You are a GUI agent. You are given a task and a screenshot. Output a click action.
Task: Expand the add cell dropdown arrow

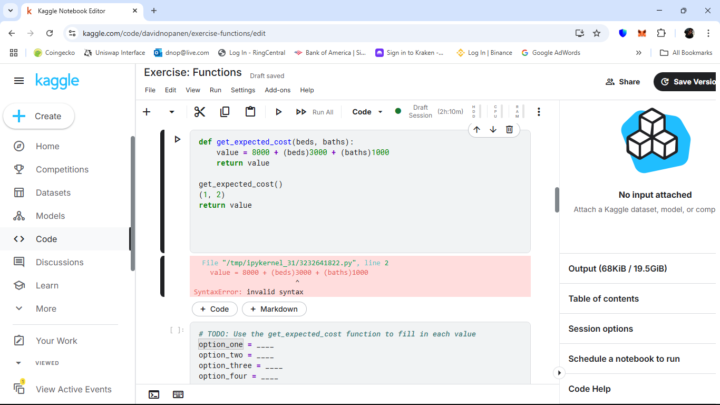pyautogui.click(x=171, y=112)
